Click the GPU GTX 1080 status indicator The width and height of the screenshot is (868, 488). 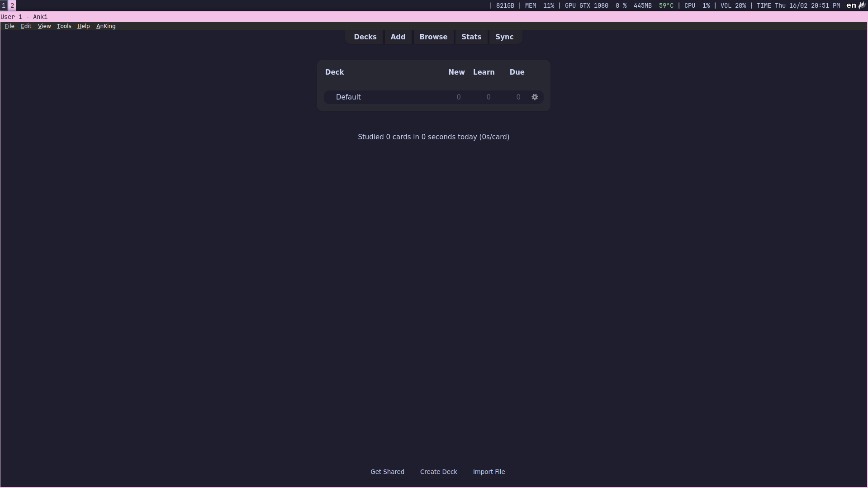(x=586, y=5)
